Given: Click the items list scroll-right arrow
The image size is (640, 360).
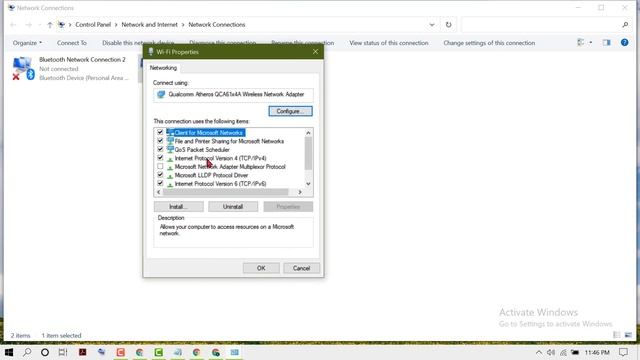Looking at the screenshot, I should point(300,192).
